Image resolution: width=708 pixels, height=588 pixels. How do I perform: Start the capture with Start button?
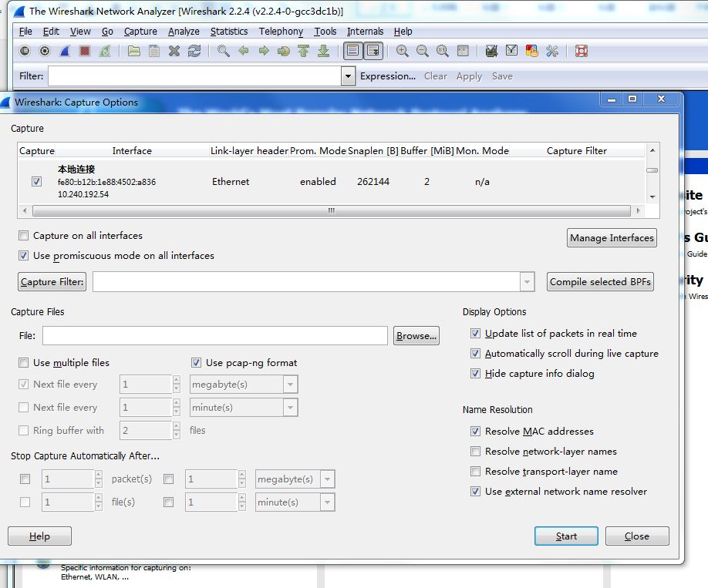coord(566,536)
